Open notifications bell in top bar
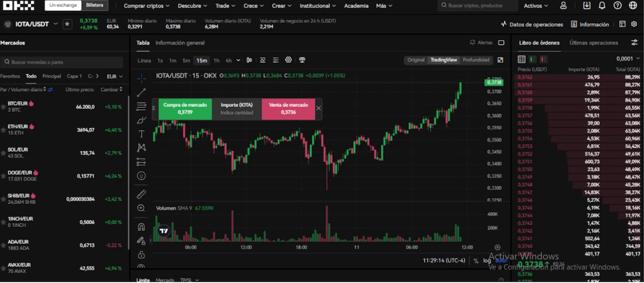 point(602,6)
